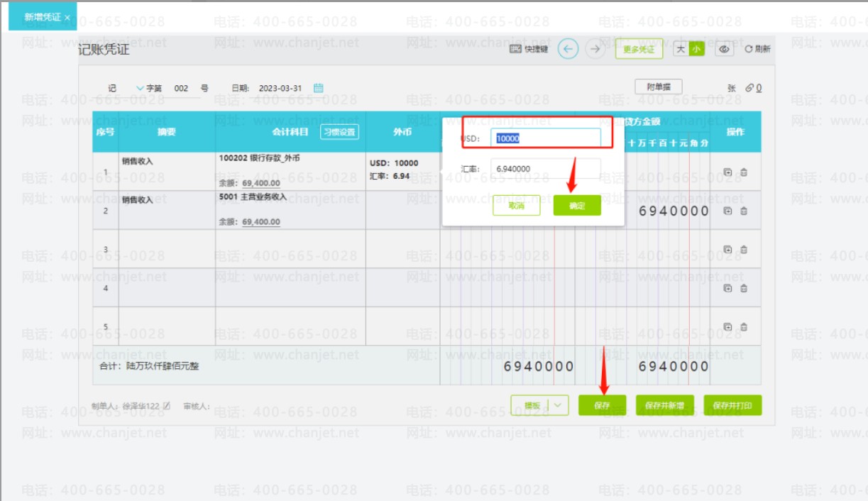Click empty account cell in row 4

290,288
